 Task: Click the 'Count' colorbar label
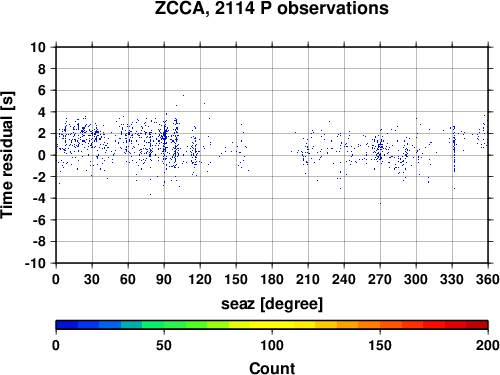coord(272,369)
